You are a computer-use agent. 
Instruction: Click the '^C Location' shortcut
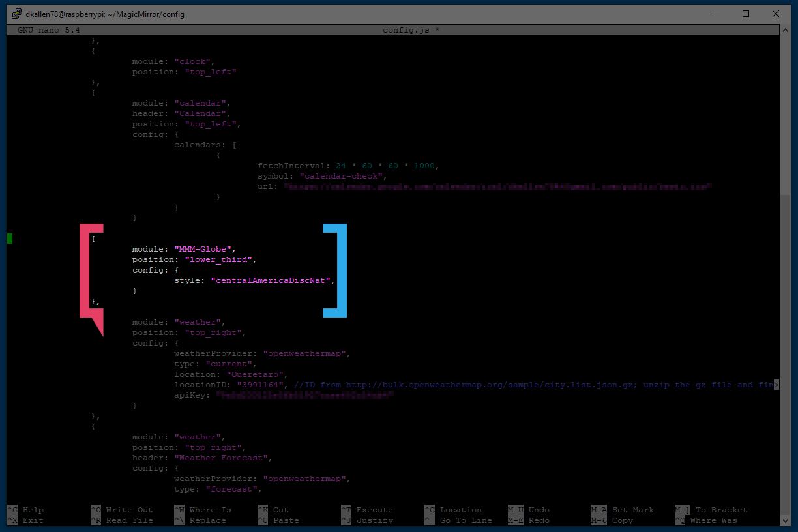[452, 510]
